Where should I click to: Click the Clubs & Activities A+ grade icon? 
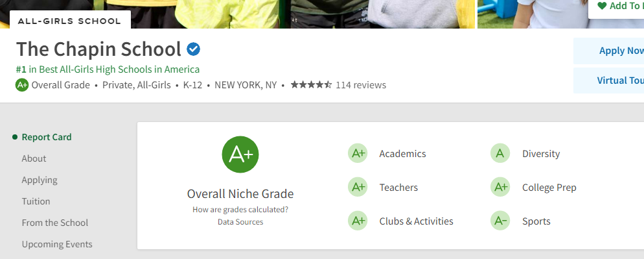pyautogui.click(x=358, y=221)
